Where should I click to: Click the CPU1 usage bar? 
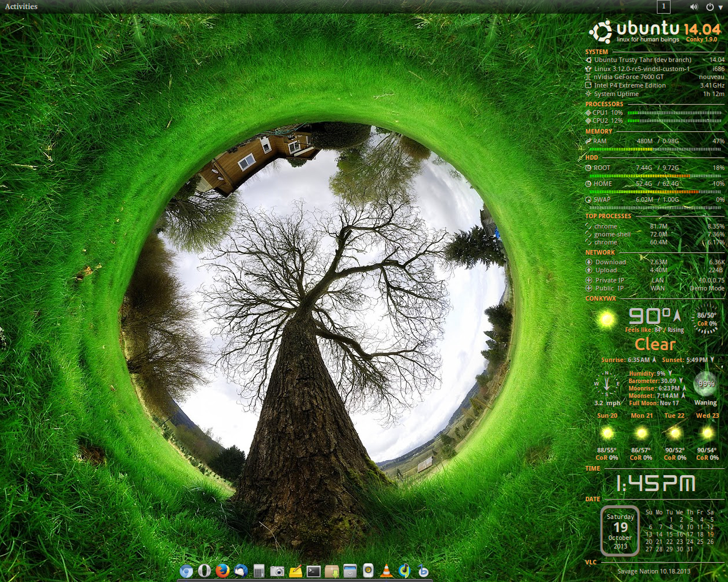coord(675,113)
